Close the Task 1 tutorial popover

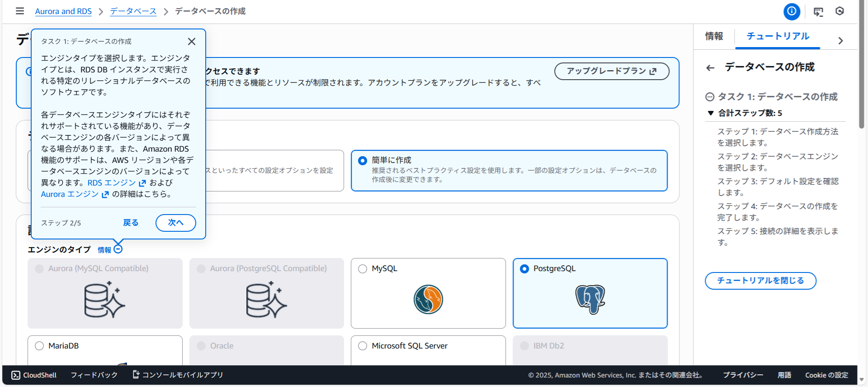pyautogui.click(x=192, y=42)
